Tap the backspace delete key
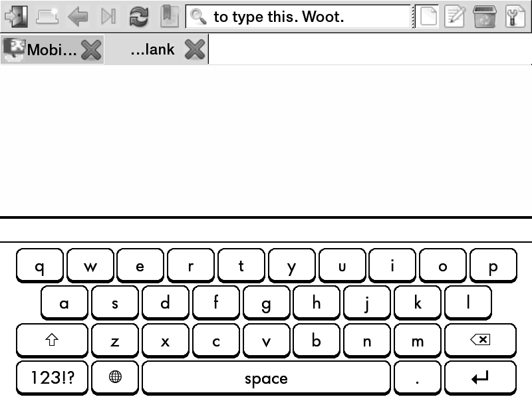 coord(480,340)
